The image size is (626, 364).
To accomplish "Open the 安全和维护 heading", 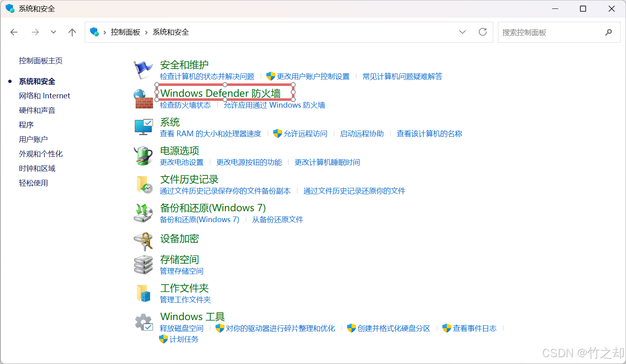I will click(x=184, y=65).
